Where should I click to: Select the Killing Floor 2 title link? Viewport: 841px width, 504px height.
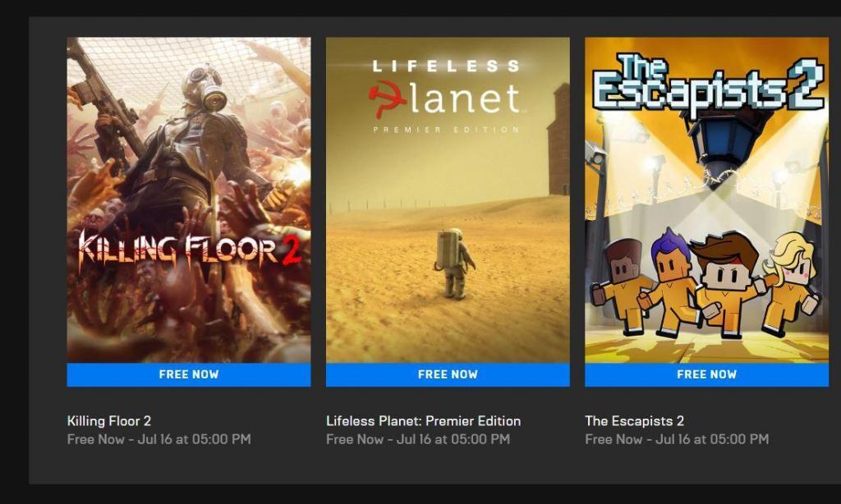pos(109,421)
